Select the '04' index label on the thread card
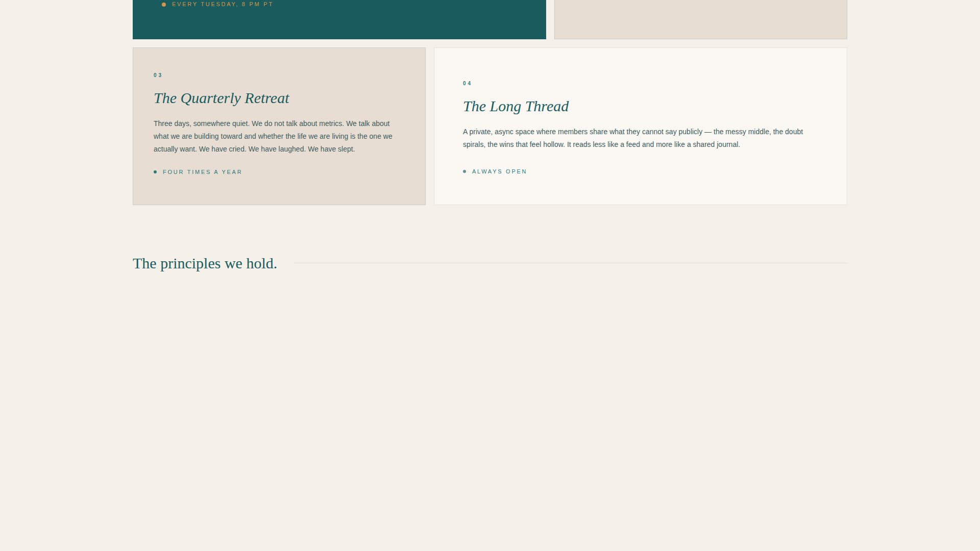 pos(467,83)
